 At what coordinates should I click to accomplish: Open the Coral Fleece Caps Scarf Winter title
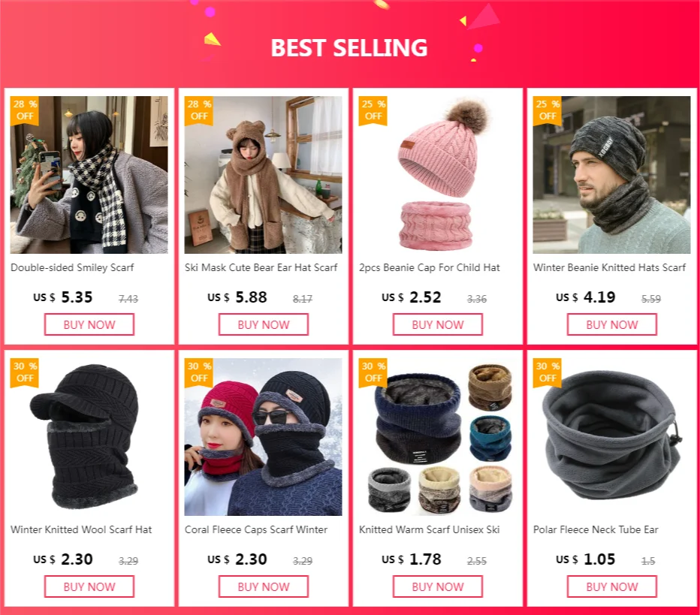pos(256,529)
